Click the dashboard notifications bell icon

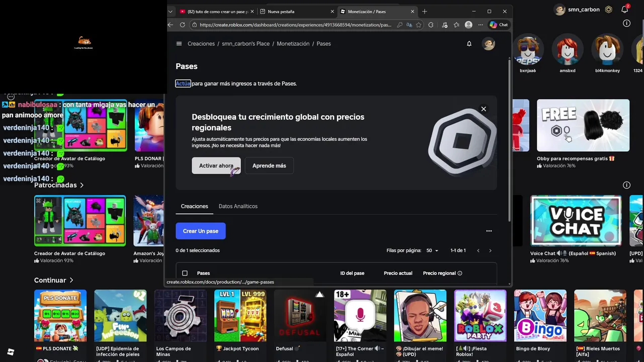pos(469,44)
